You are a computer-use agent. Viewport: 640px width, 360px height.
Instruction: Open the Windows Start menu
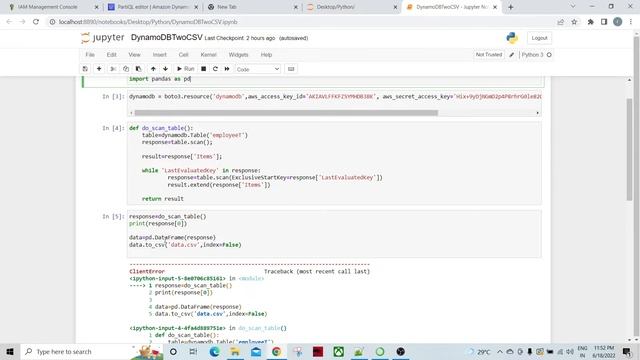pos(10,351)
